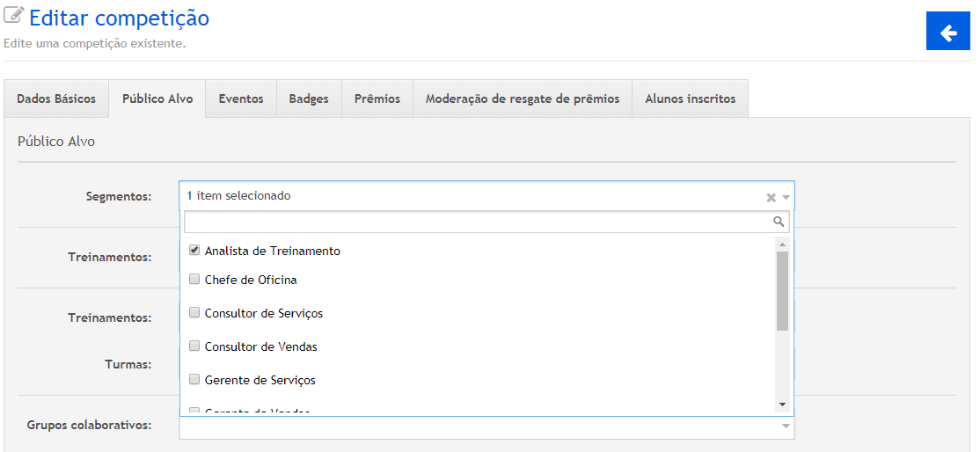This screenshot has width=980, height=452.
Task: Click the edit pencil icon beside title
Action: coord(13,17)
